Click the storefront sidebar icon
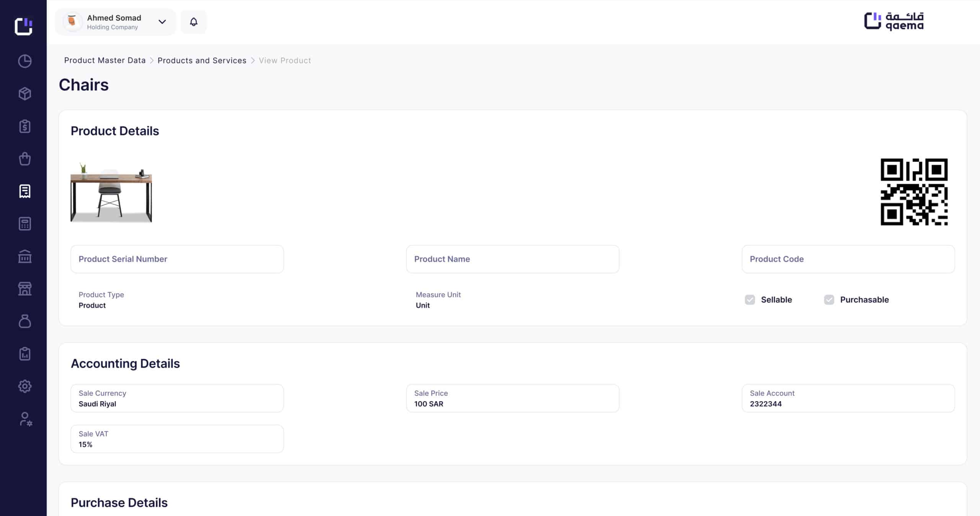The height and width of the screenshot is (516, 980). pyautogui.click(x=25, y=289)
